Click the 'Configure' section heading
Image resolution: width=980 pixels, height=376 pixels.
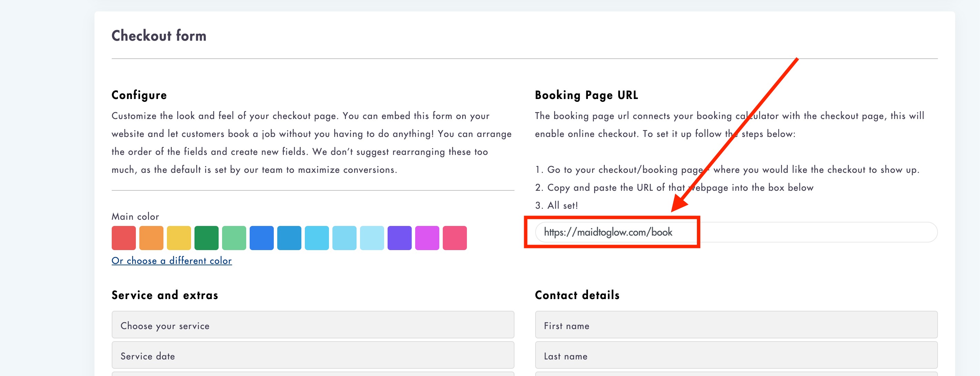click(x=139, y=95)
